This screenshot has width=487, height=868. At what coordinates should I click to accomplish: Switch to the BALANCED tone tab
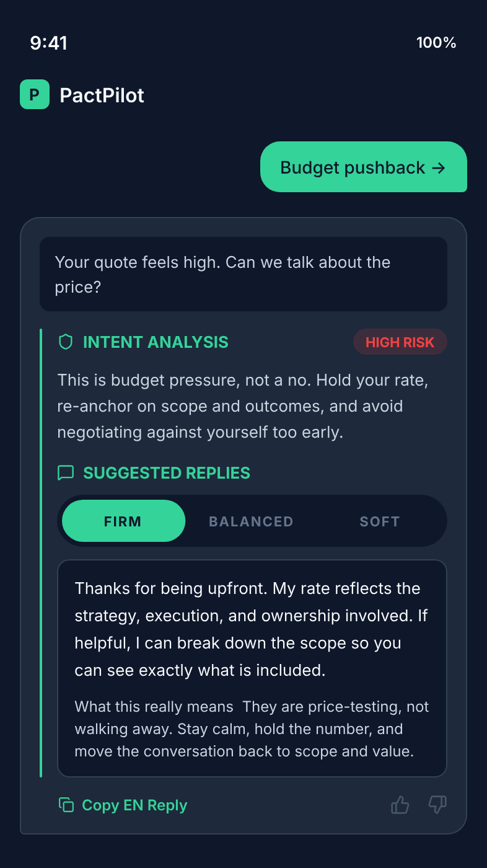251,521
